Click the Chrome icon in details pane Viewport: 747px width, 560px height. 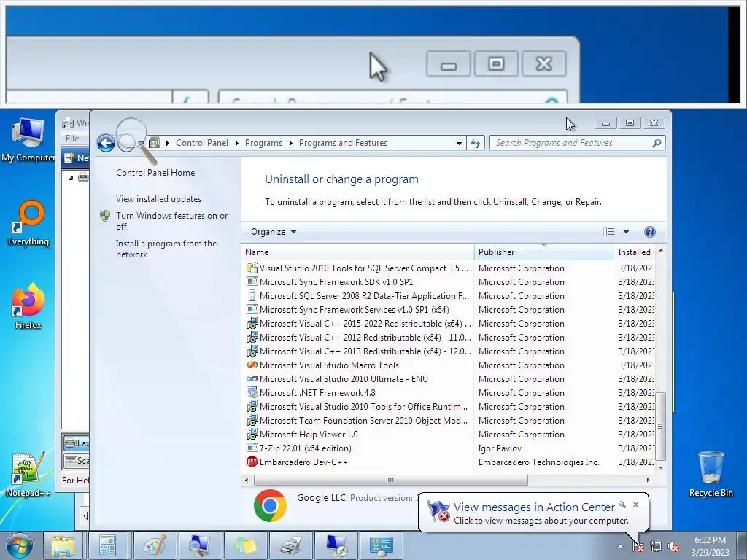pos(270,506)
